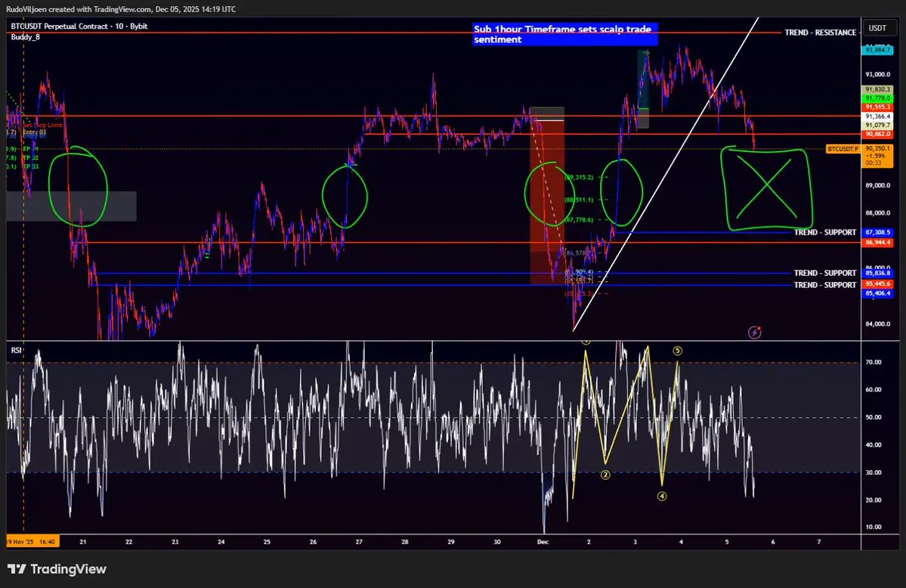906x588 pixels.
Task: Click date 7 on the time axis
Action: tap(819, 543)
